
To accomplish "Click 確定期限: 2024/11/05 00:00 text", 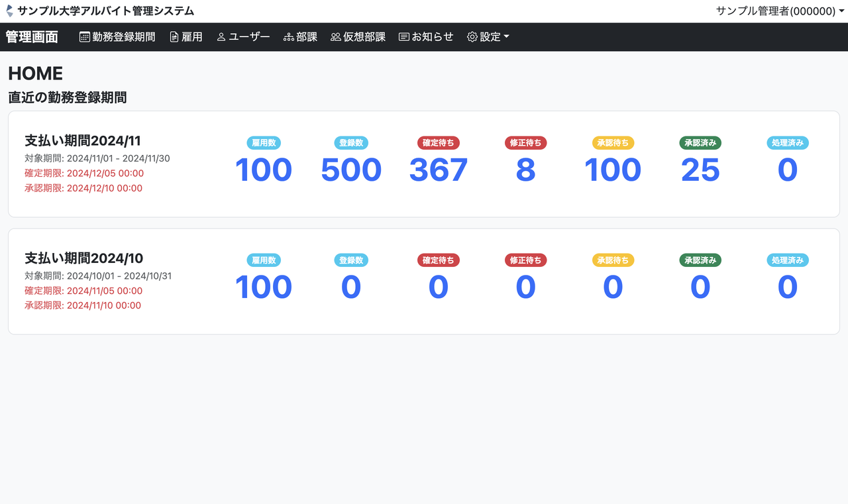I will coord(83,290).
